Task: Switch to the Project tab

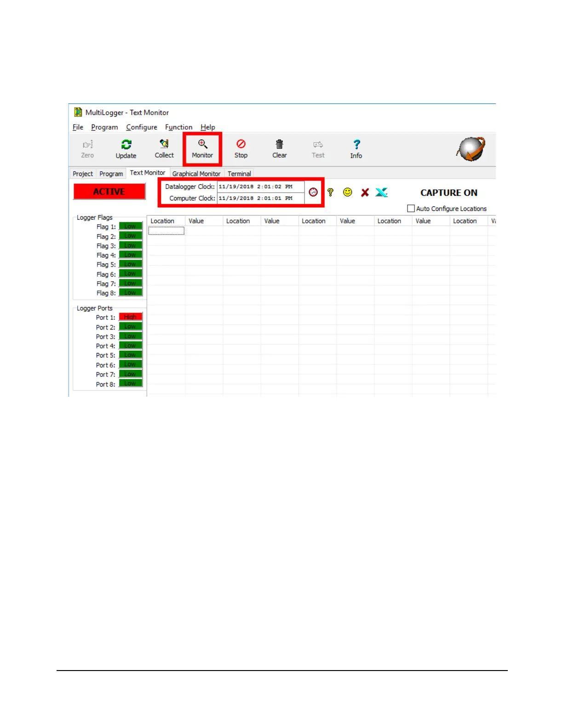Action: point(83,174)
